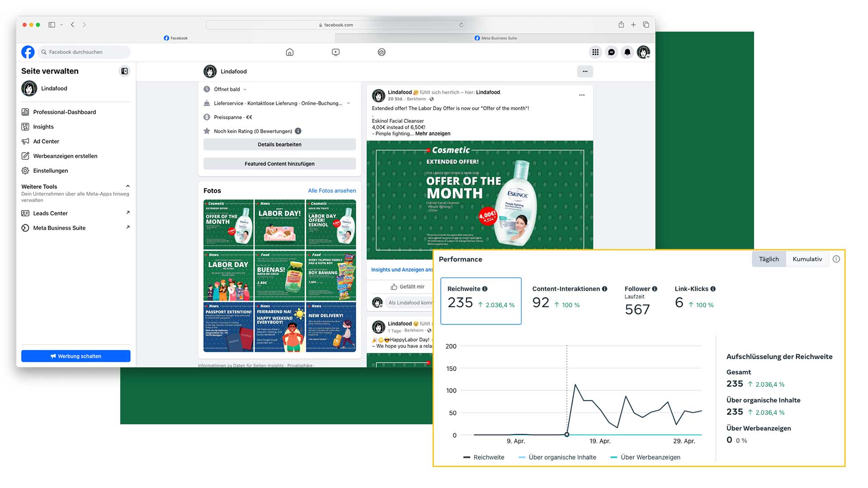Image resolution: width=868 pixels, height=488 pixels.
Task: Open Alle Fotos ansehen link
Action: pos(332,191)
